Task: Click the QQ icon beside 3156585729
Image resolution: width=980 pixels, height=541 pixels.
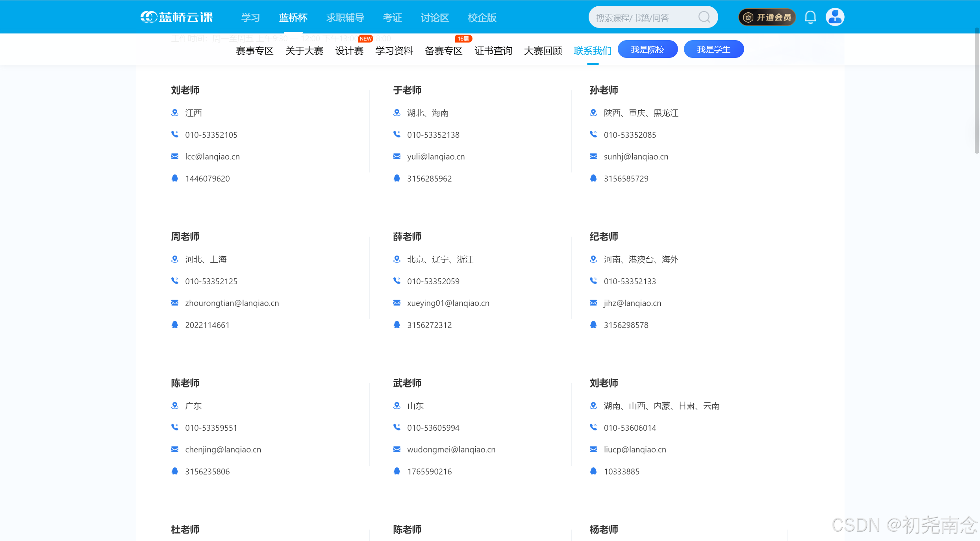Action: (593, 178)
